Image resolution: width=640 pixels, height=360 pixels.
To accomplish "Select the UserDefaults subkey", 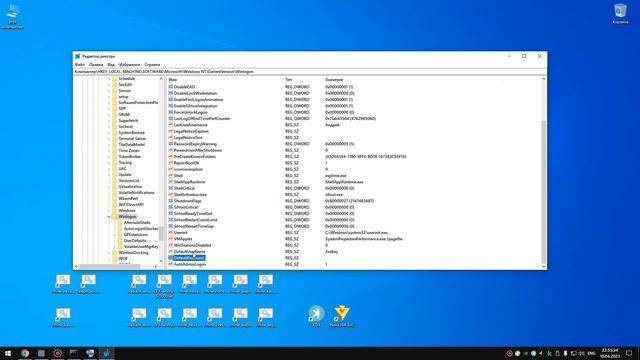I will (x=135, y=241).
